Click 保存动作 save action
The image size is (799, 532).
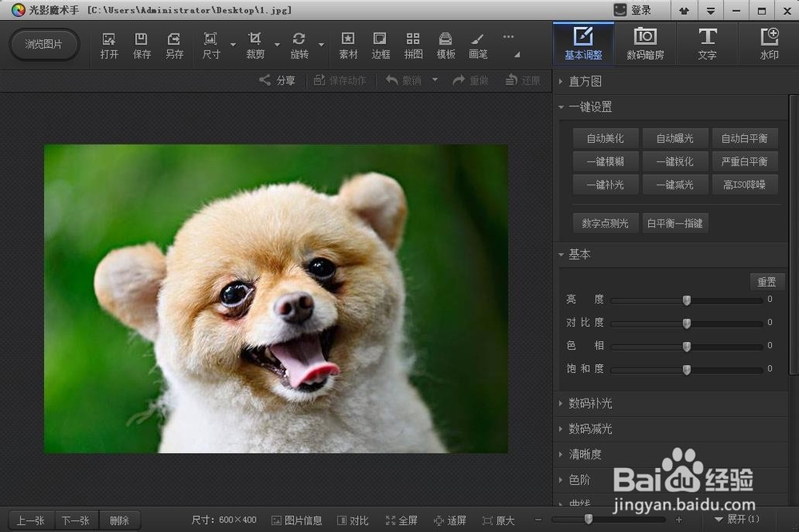pos(340,80)
